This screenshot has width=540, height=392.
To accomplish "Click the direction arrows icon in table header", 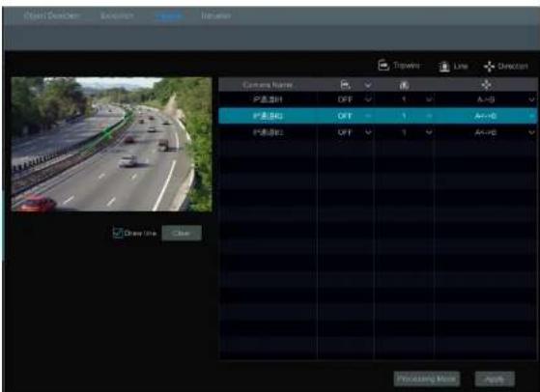I will 486,85.
